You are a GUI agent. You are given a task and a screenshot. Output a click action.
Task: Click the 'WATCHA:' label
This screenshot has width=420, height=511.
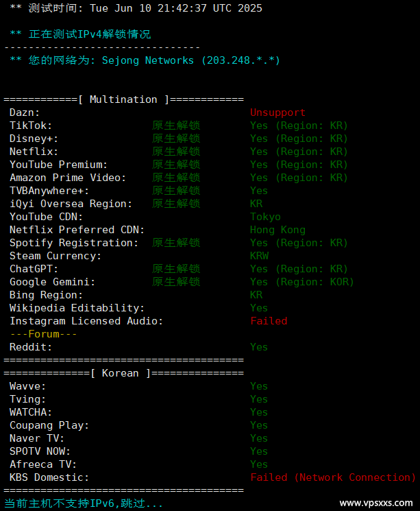tap(31, 412)
